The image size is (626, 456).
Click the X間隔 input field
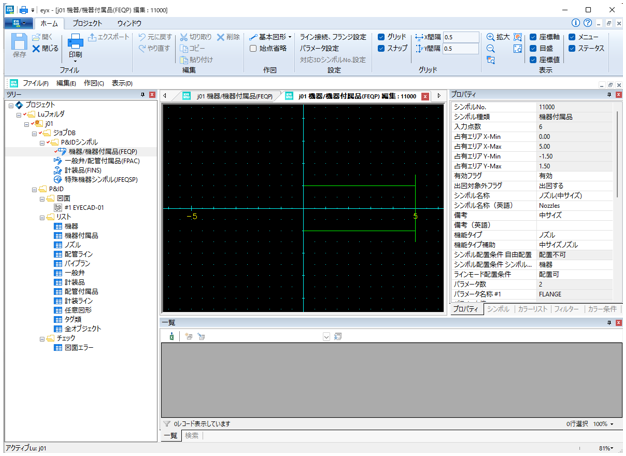[461, 37]
